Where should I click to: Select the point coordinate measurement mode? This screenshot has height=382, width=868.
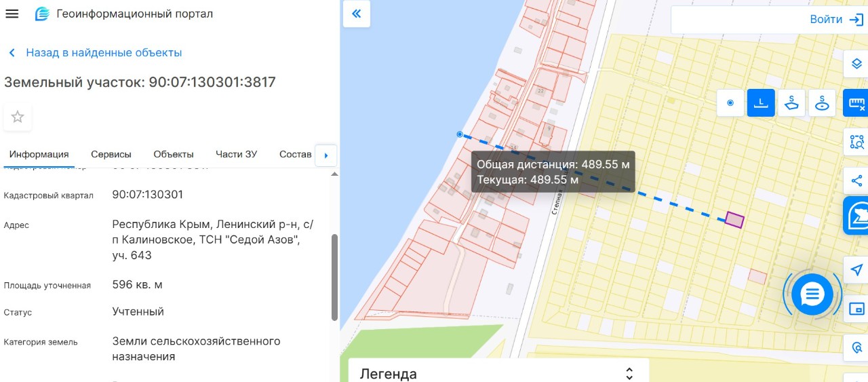tap(730, 103)
